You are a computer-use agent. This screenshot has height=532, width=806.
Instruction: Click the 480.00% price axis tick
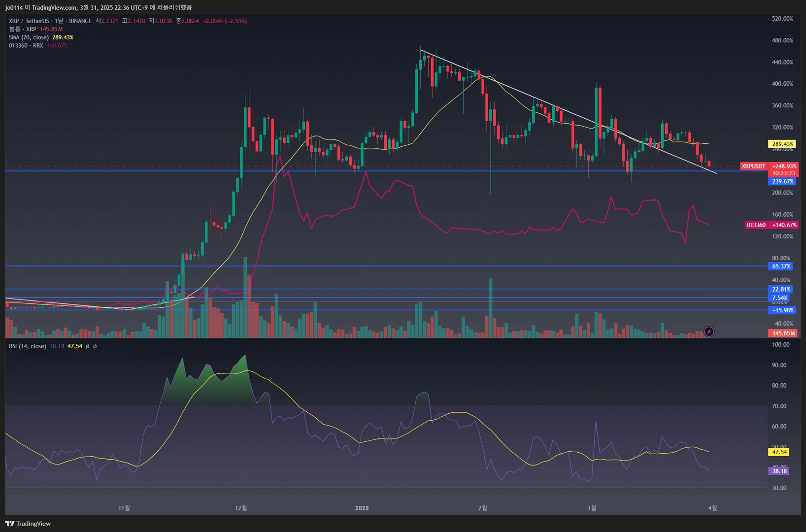[782, 40]
